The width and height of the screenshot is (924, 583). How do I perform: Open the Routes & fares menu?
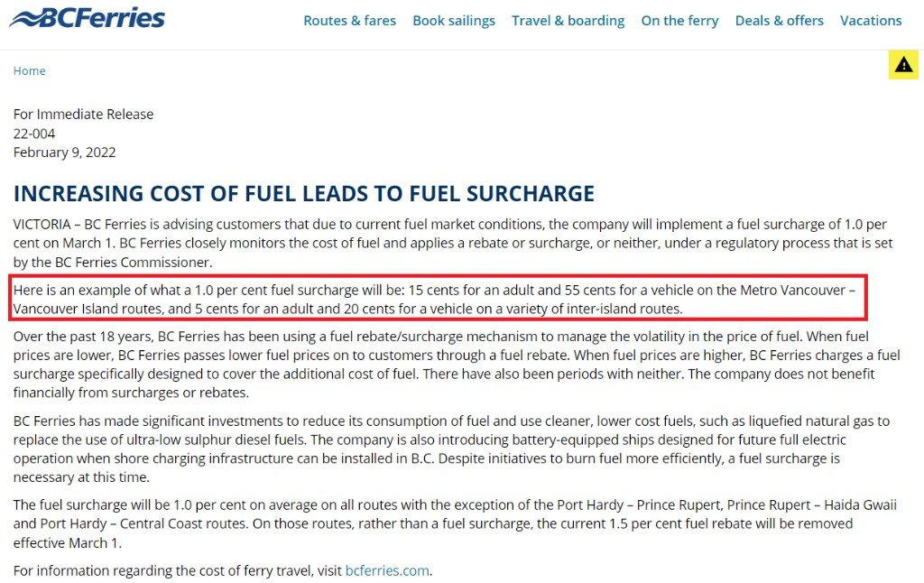point(349,21)
